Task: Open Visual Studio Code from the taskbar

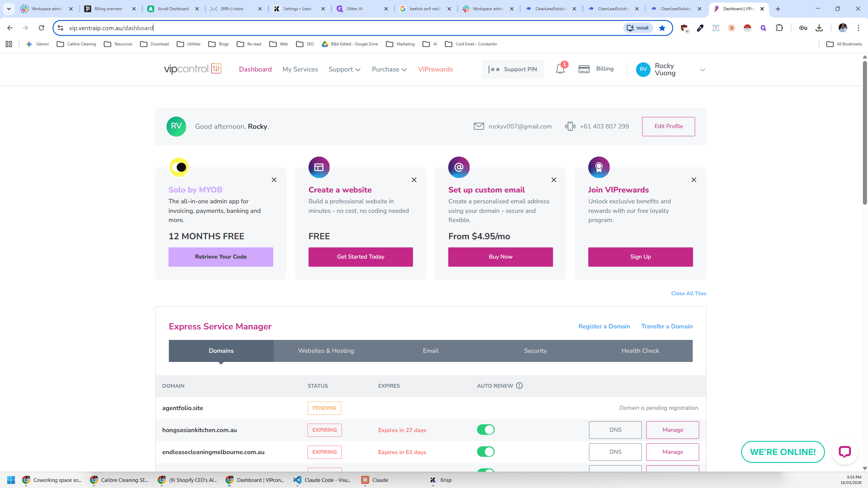Action: click(322, 480)
